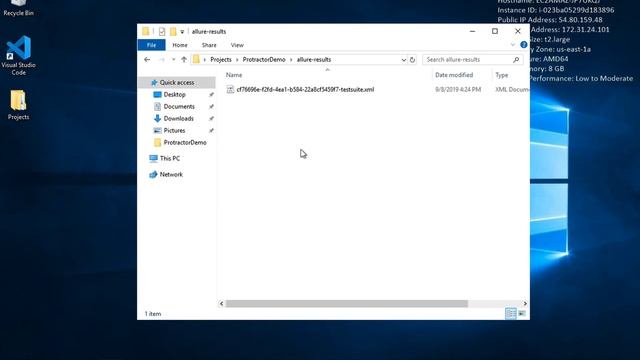The image size is (640, 360).
Task: Switch to Large icons view layout icon
Action: click(x=522, y=313)
